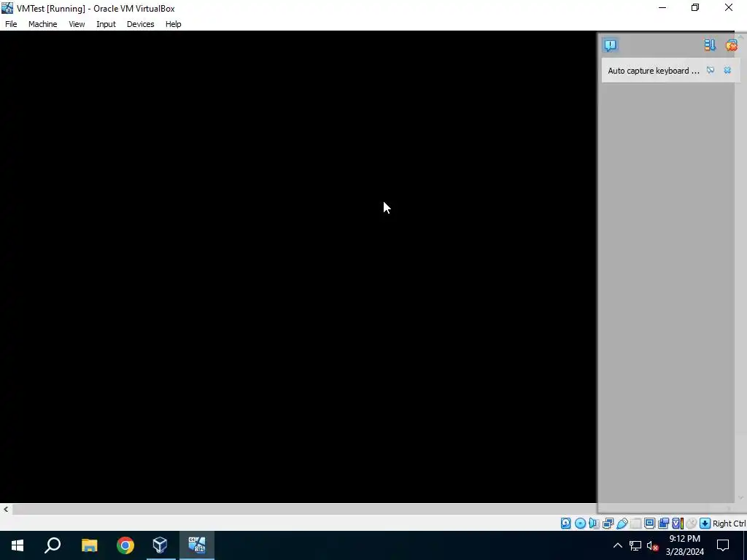Click the mouse integration status icon

click(x=692, y=524)
